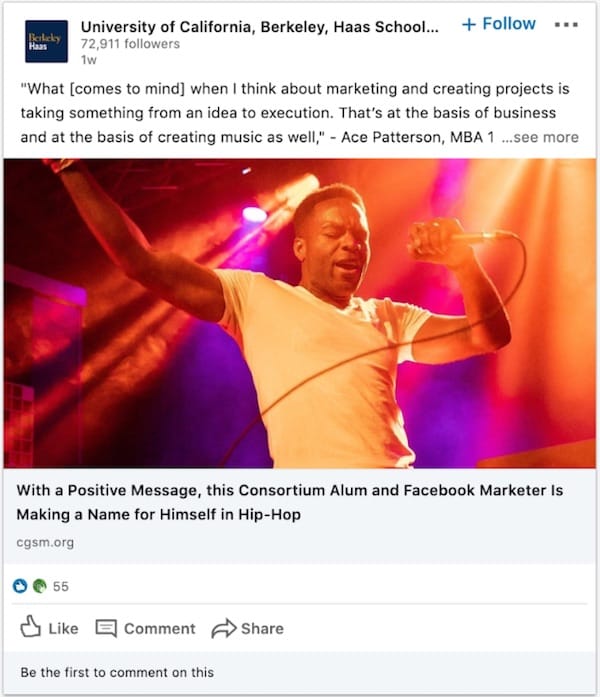Click the 72,911 followers text
Screen dimensions: 600x697
point(131,44)
